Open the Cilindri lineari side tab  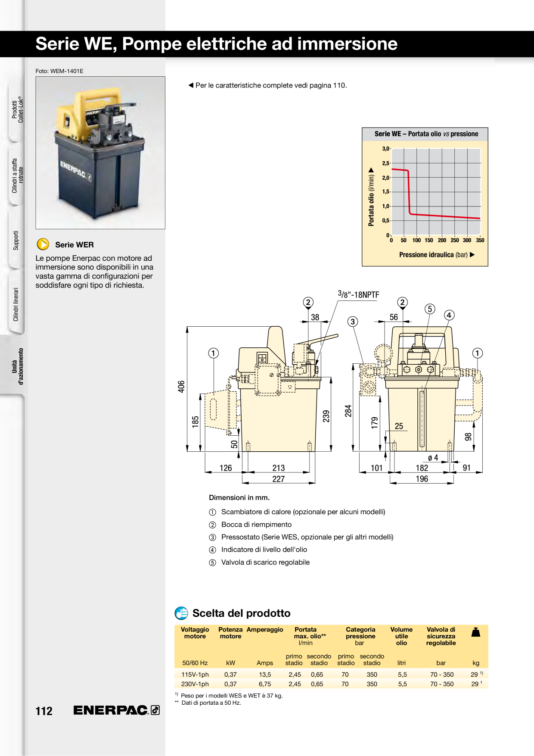tap(16, 304)
